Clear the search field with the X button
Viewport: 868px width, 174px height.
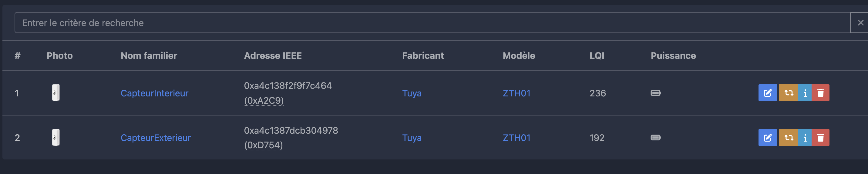pos(860,23)
